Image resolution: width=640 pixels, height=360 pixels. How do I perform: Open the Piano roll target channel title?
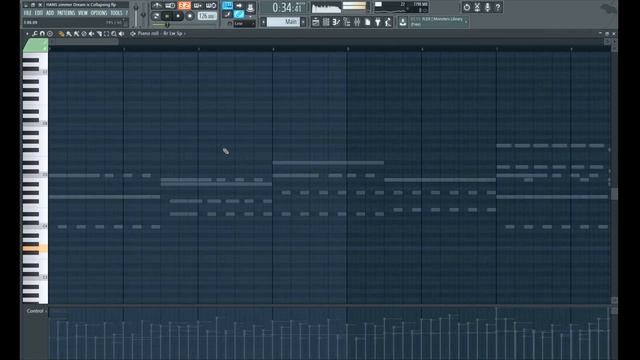click(x=160, y=33)
